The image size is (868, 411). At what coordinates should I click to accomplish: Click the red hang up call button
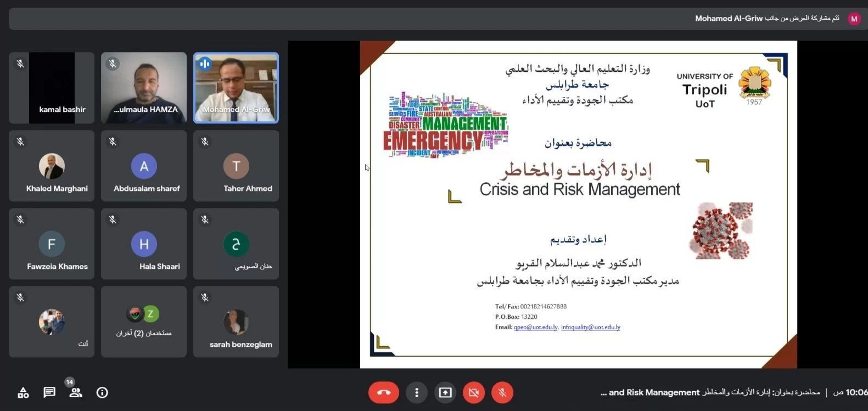383,392
